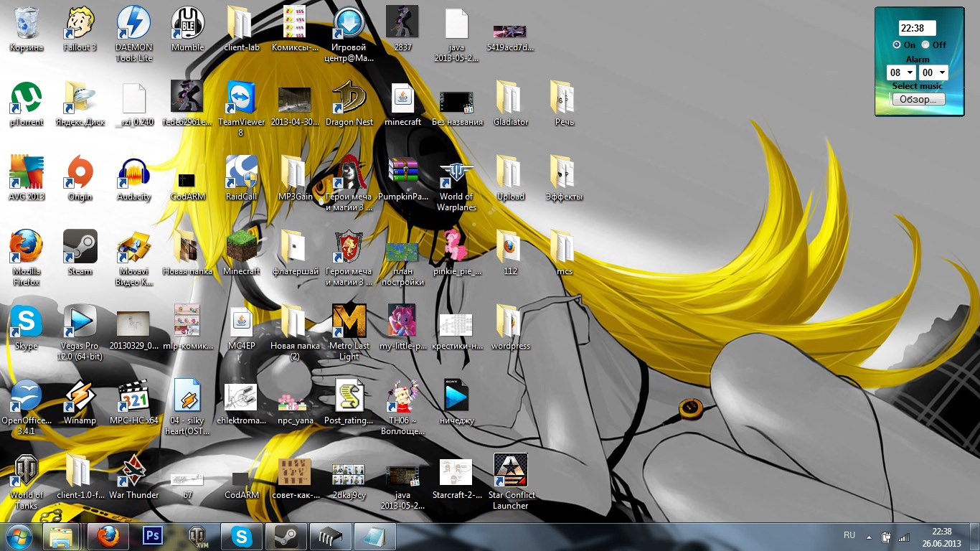Open the taskbar clock showing 22:38
This screenshot has width=980, height=551.
click(942, 537)
